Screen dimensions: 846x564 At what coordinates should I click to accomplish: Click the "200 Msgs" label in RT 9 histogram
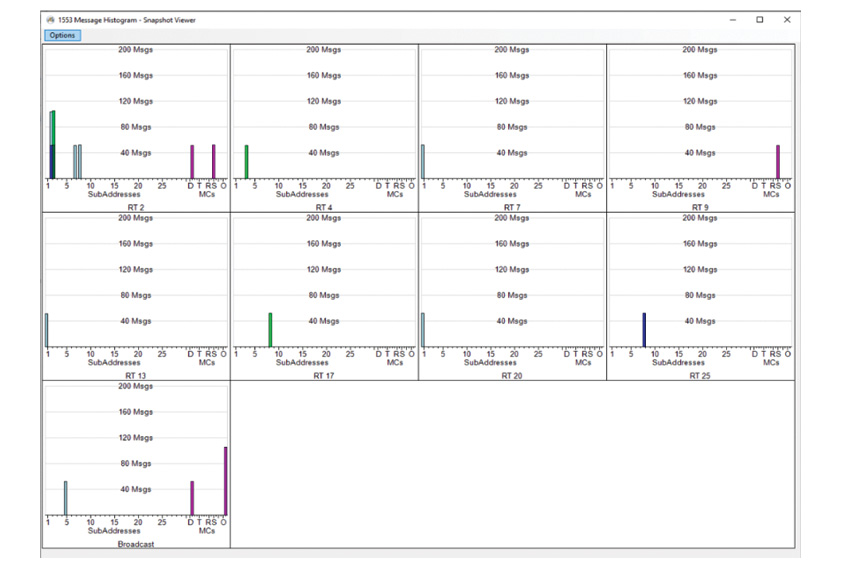[700, 49]
